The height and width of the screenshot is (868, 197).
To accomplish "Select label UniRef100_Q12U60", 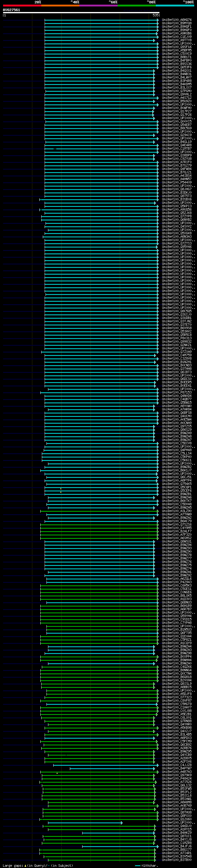I will 177,819.
